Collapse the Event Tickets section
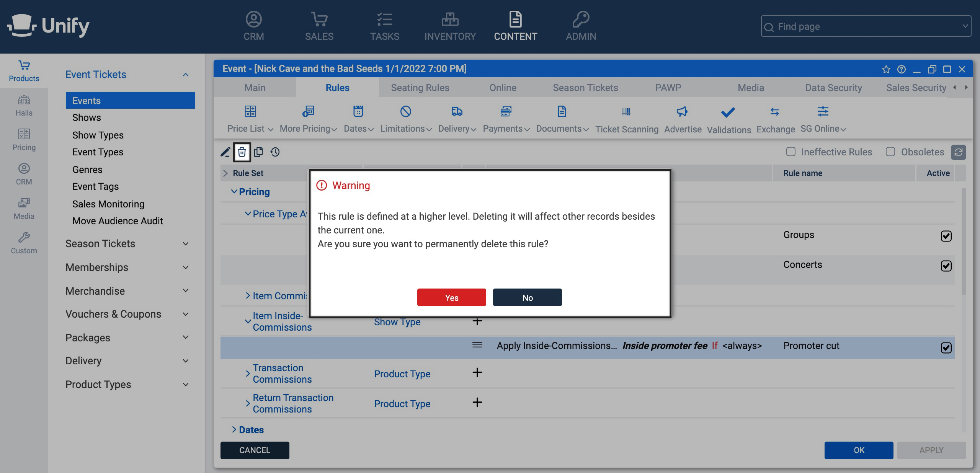Screen dimensions: 980x473 click(186, 74)
